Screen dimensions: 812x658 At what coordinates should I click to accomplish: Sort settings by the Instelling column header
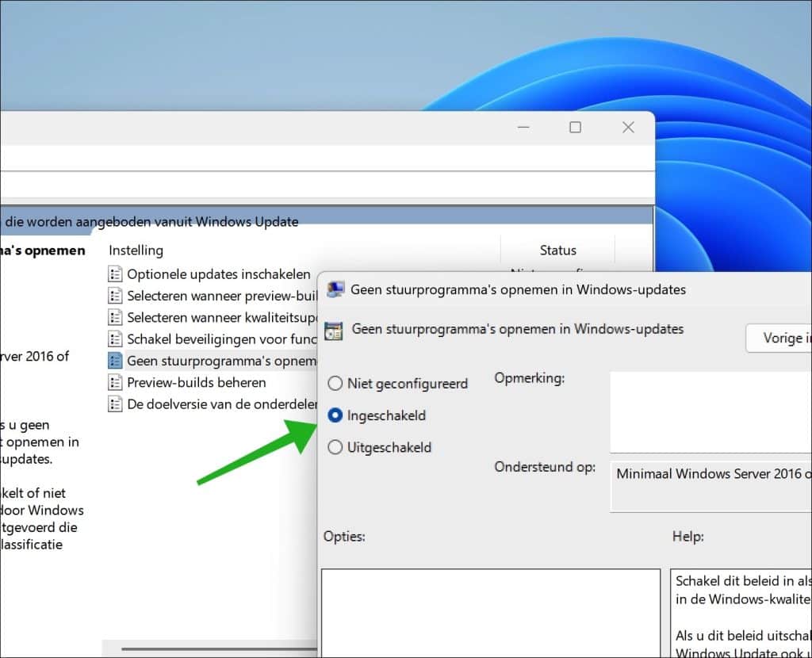[x=136, y=250]
